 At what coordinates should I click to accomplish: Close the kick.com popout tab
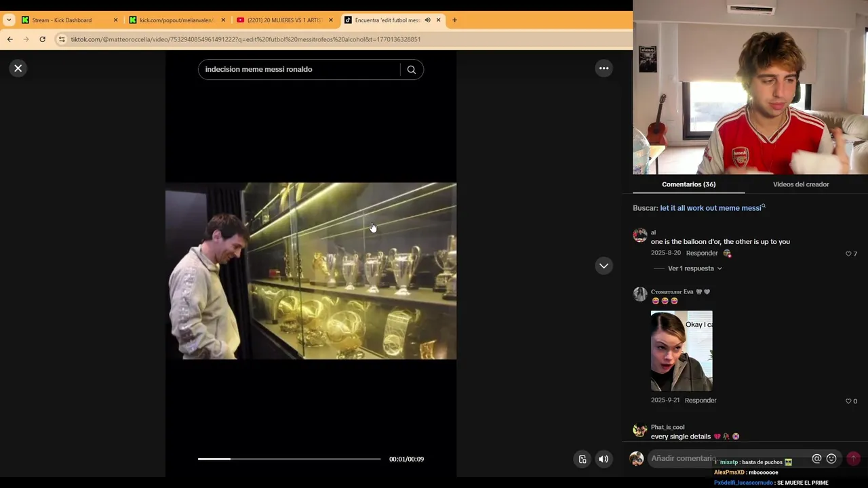pyautogui.click(x=223, y=20)
